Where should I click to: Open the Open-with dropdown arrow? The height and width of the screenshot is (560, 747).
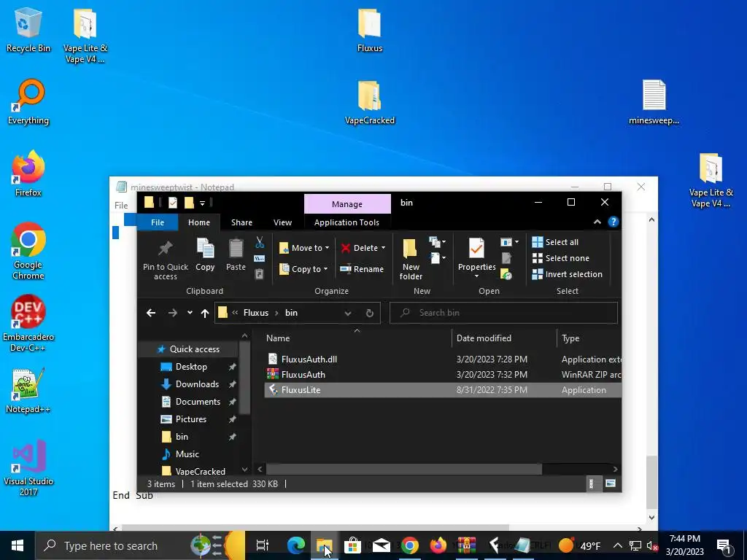(517, 242)
